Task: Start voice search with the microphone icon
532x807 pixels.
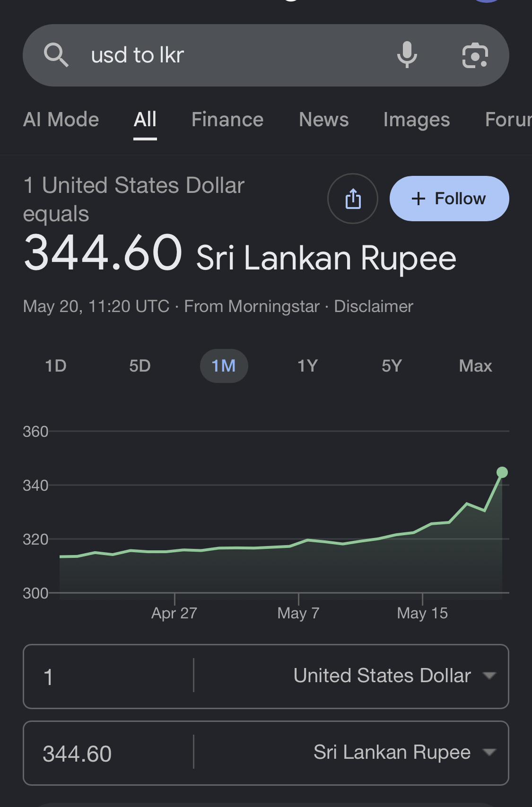Action: [407, 55]
